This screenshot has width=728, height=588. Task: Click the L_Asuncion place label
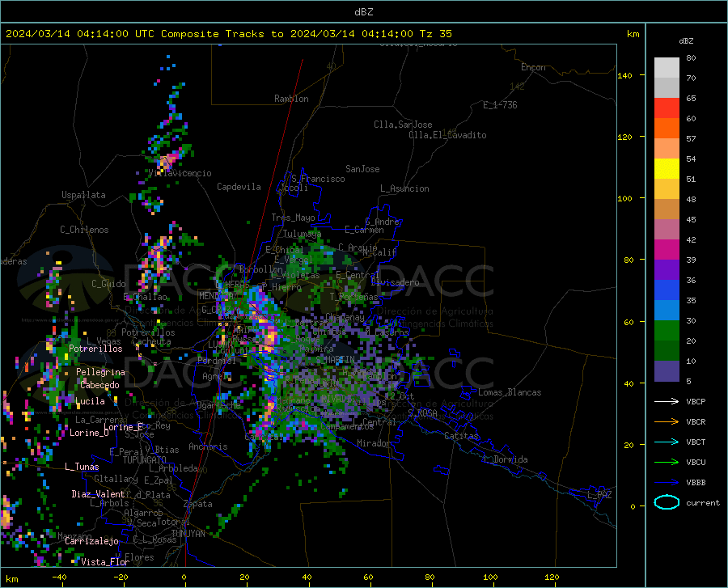[404, 189]
